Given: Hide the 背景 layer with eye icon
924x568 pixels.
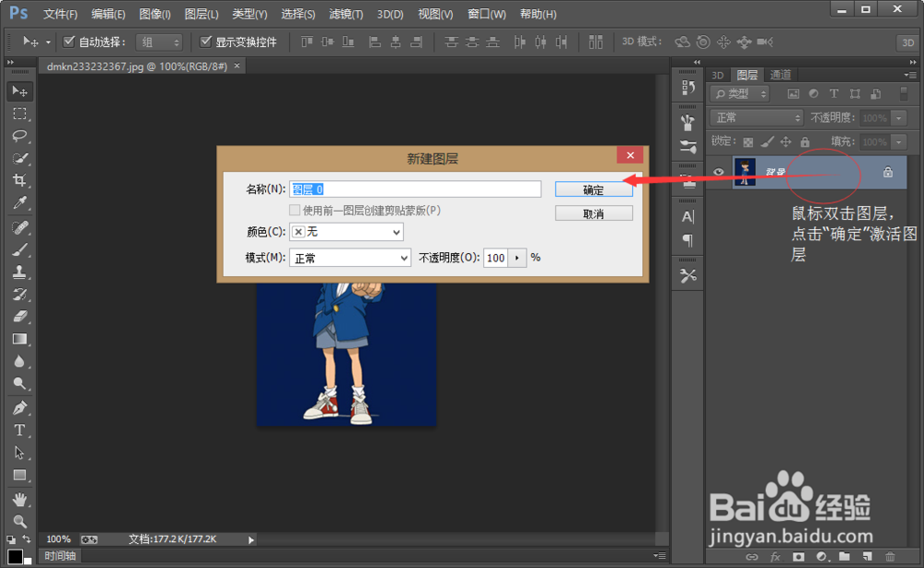Looking at the screenshot, I should (718, 172).
